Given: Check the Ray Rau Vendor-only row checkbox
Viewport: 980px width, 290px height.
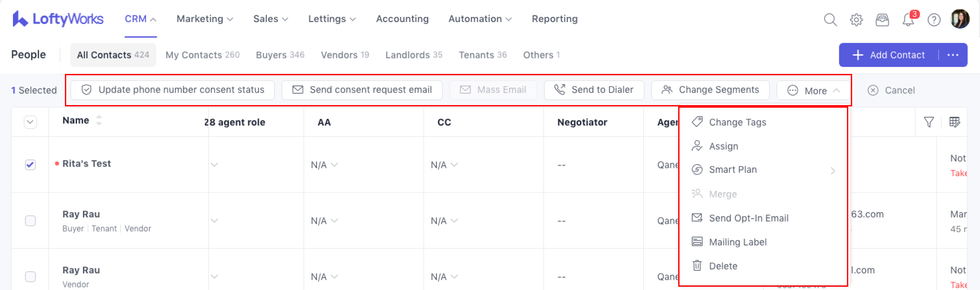Looking at the screenshot, I should [x=31, y=276].
